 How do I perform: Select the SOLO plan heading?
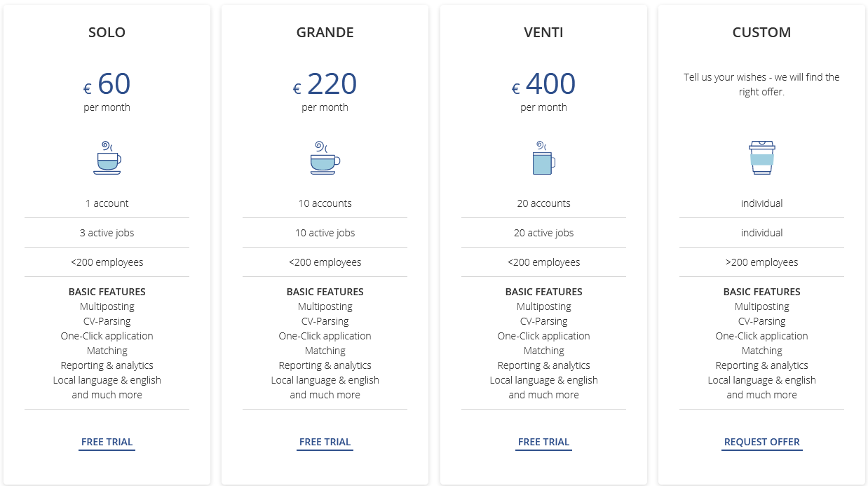107,32
